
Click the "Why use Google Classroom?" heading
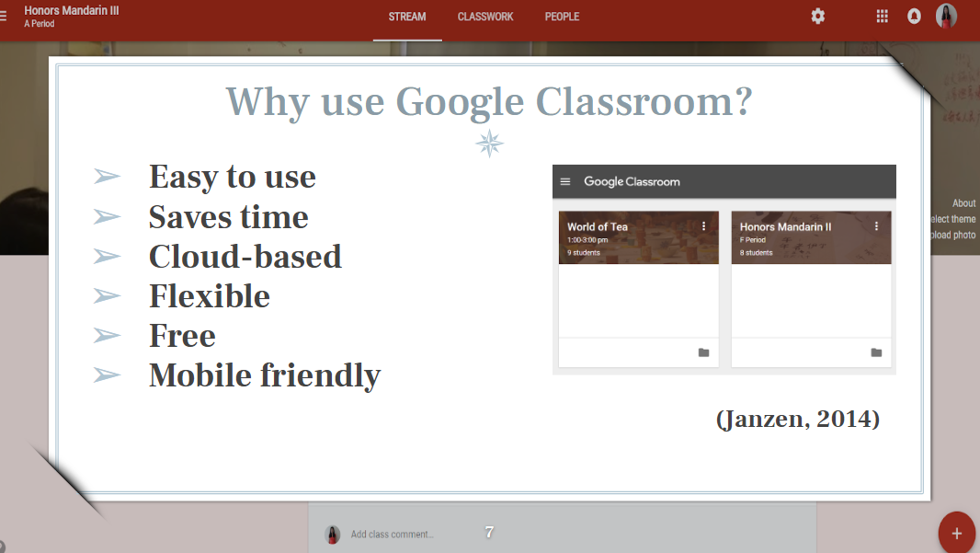click(489, 101)
